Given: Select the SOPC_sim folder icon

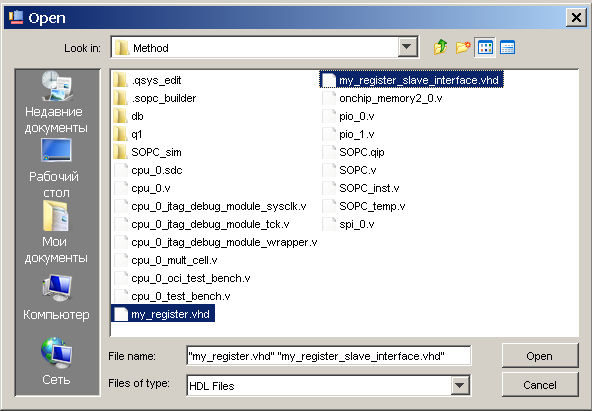Looking at the screenshot, I should point(120,152).
